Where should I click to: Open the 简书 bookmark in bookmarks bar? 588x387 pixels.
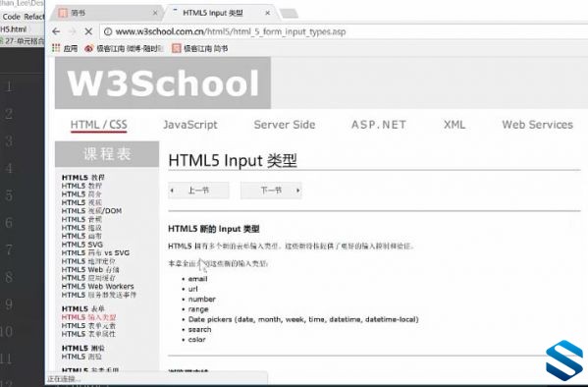pos(200,48)
